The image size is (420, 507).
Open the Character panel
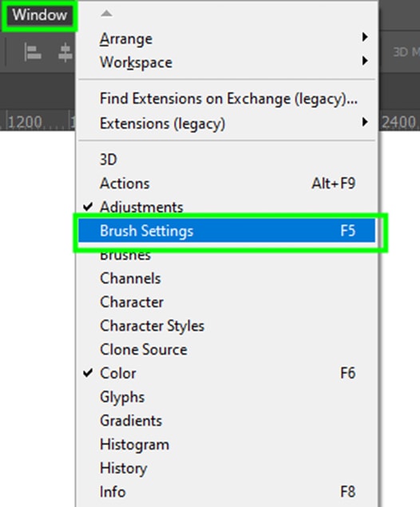pos(227,302)
